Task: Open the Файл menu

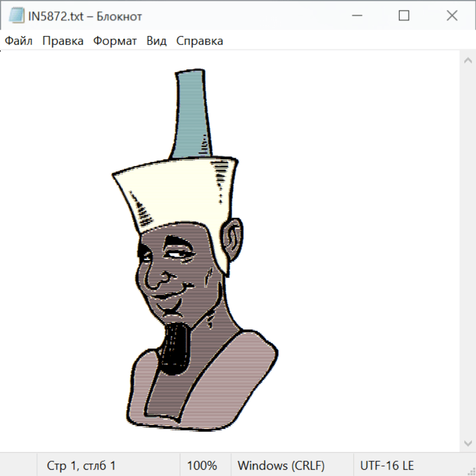Action: 19,41
